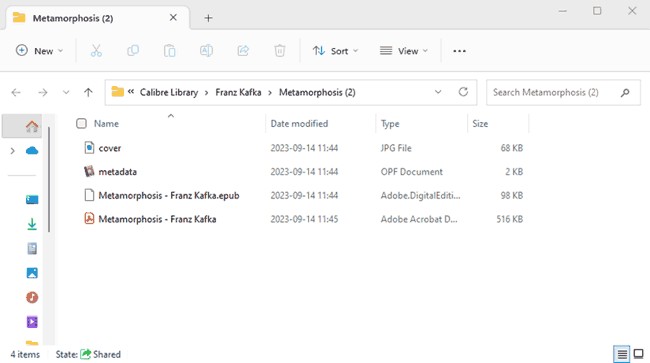Expand the address bar history chevron
The width and height of the screenshot is (650, 363).
click(x=438, y=92)
